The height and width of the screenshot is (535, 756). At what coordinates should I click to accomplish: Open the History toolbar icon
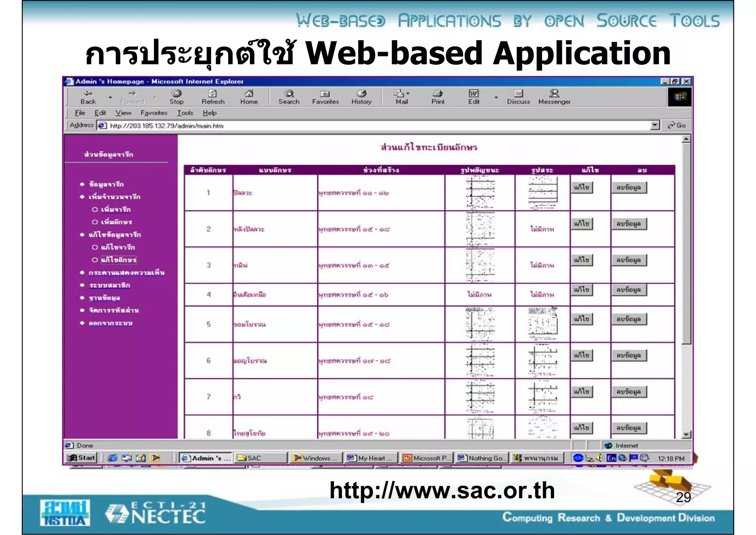pyautogui.click(x=361, y=97)
